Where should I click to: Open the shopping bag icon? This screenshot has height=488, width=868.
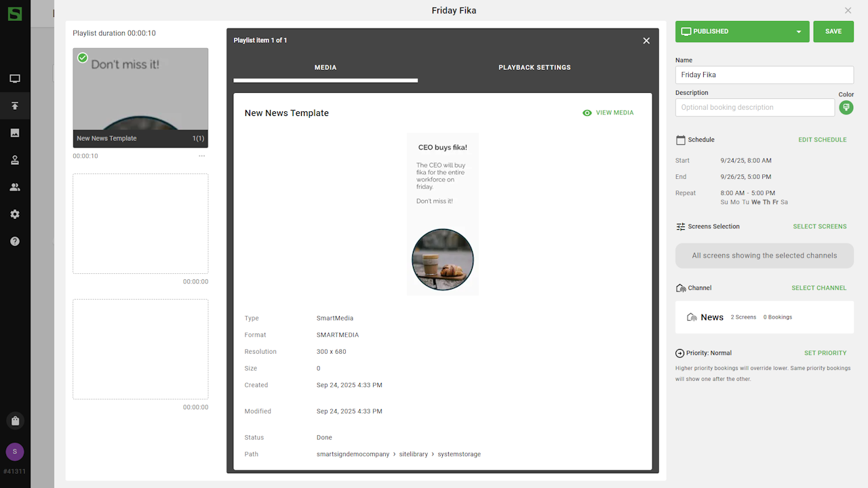(x=15, y=421)
